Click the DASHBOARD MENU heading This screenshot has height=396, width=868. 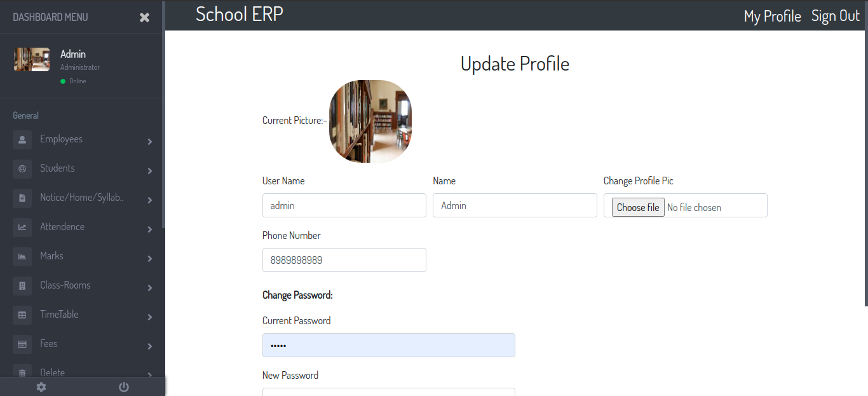tap(50, 17)
